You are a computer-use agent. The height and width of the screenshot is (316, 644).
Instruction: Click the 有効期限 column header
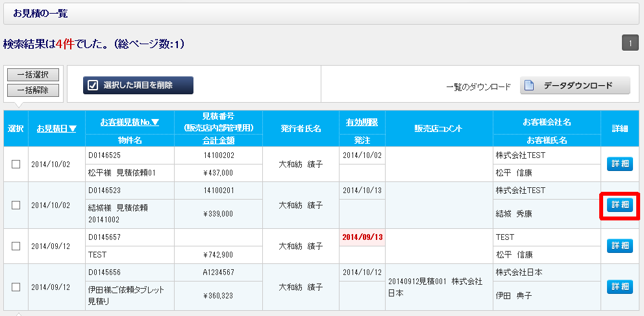[362, 122]
